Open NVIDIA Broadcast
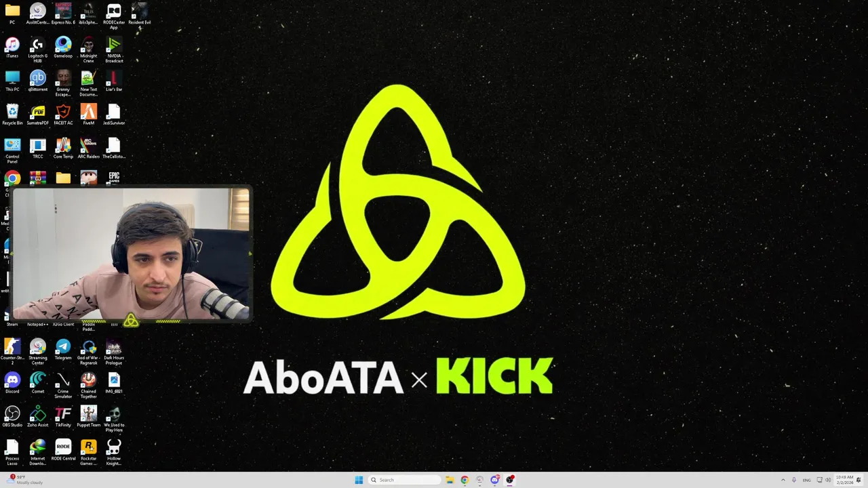This screenshot has width=868, height=488. tap(114, 50)
